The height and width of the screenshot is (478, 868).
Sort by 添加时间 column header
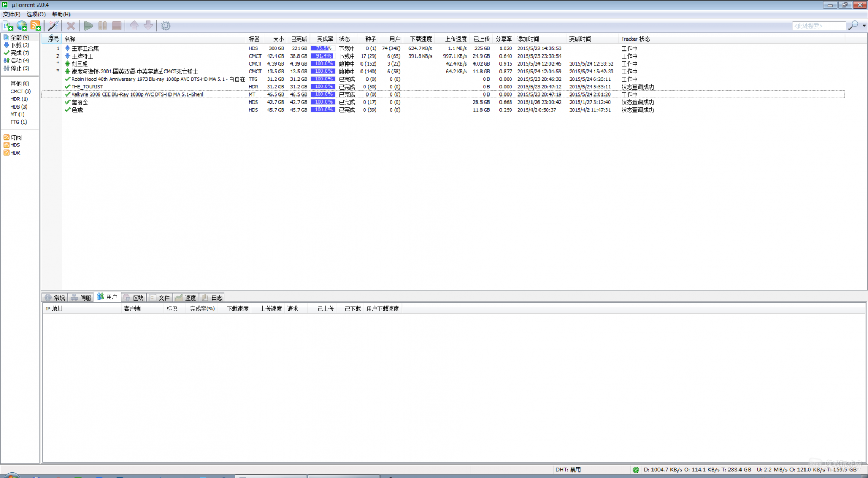tap(541, 39)
